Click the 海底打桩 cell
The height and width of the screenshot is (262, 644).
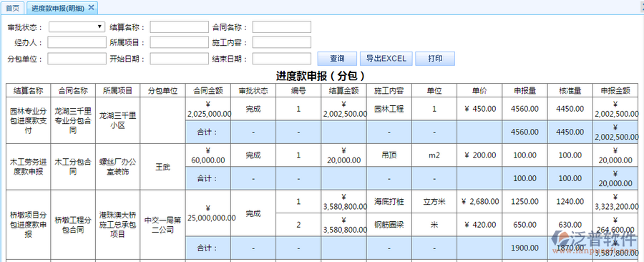click(x=389, y=202)
